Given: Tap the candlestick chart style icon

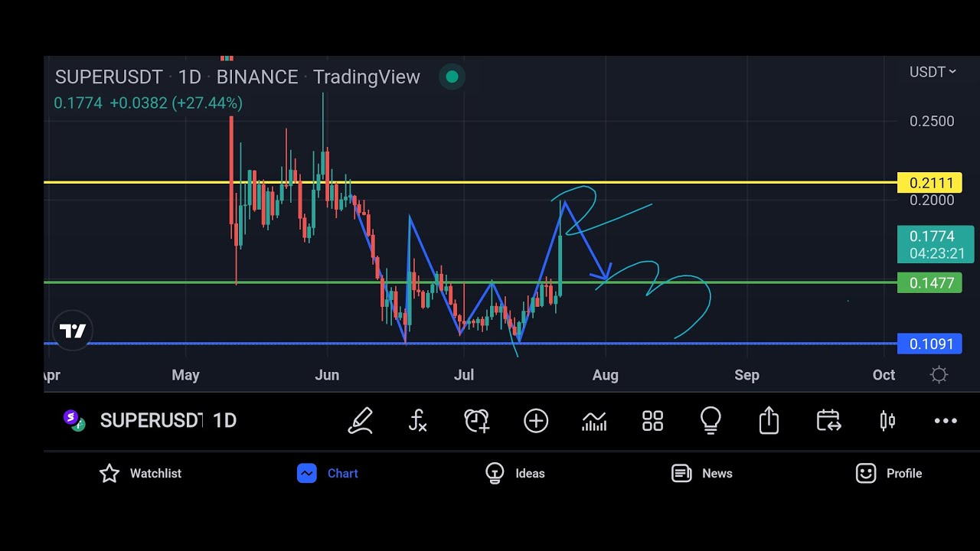Looking at the screenshot, I should pos(887,421).
